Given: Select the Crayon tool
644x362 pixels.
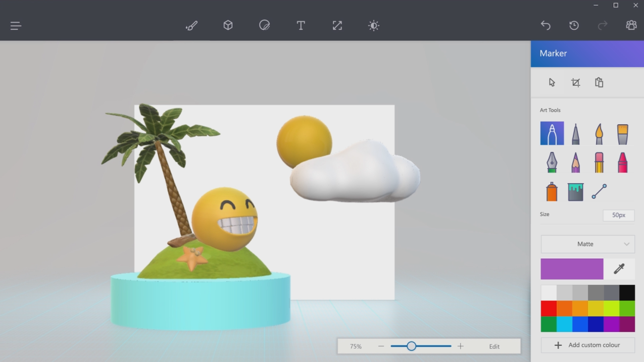Looking at the screenshot, I should tap(623, 163).
